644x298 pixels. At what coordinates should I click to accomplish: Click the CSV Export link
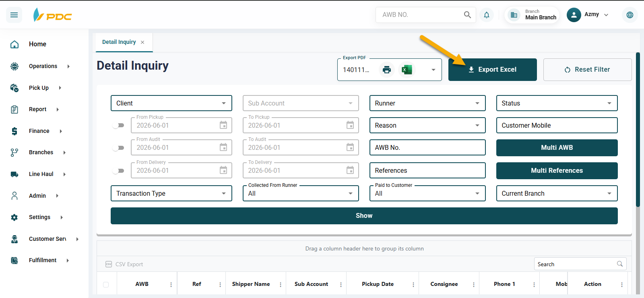129,264
